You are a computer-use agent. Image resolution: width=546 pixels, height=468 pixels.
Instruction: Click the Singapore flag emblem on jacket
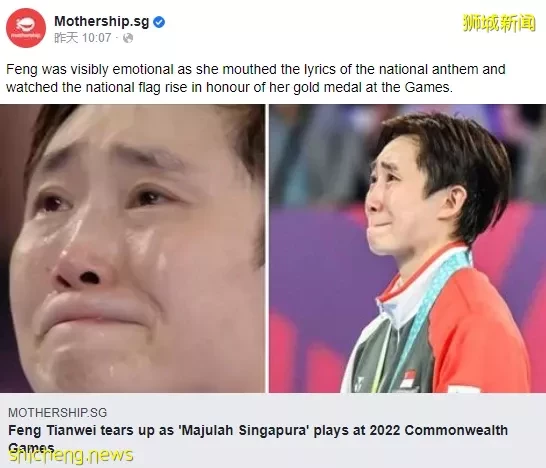[x=408, y=379]
